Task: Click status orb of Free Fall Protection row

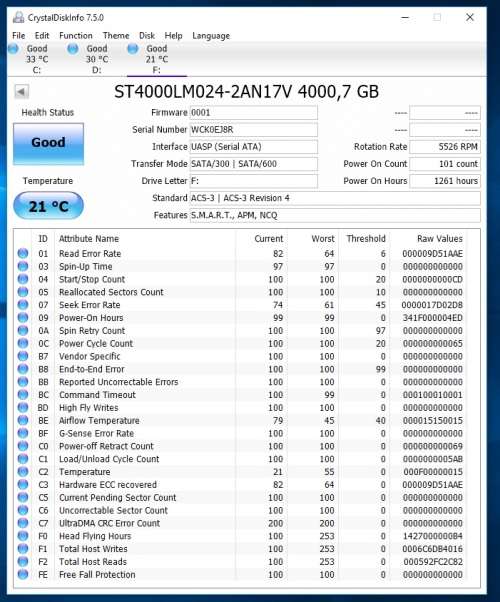Action: click(x=23, y=574)
